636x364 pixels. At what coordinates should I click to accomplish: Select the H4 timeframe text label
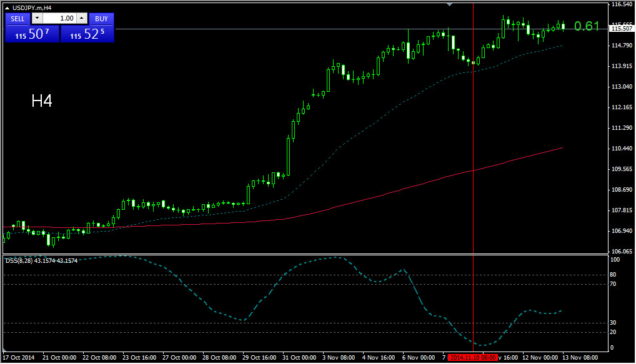(42, 101)
